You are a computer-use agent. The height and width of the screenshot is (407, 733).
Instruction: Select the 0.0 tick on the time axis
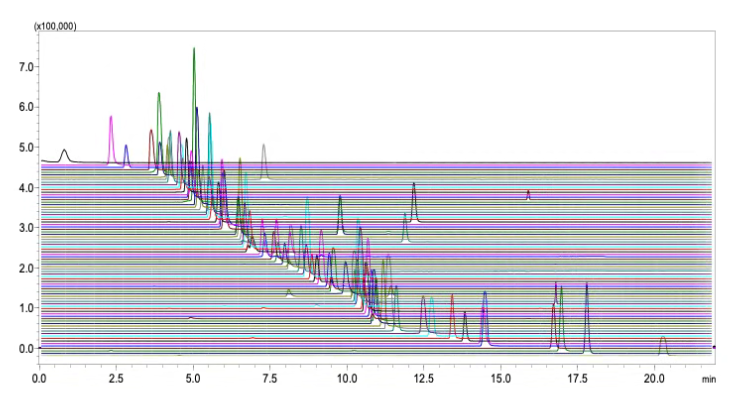[40, 380]
